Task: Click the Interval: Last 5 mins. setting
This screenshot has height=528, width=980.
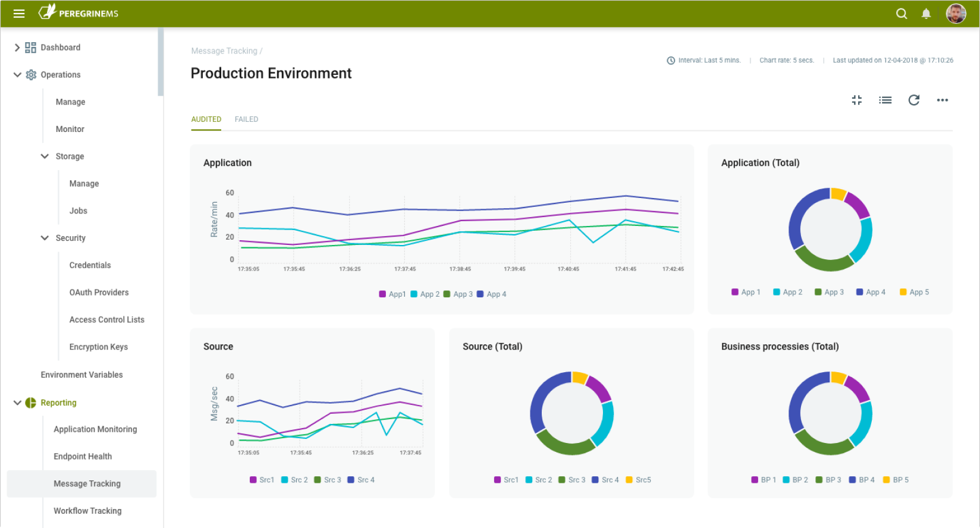Action: tap(709, 61)
